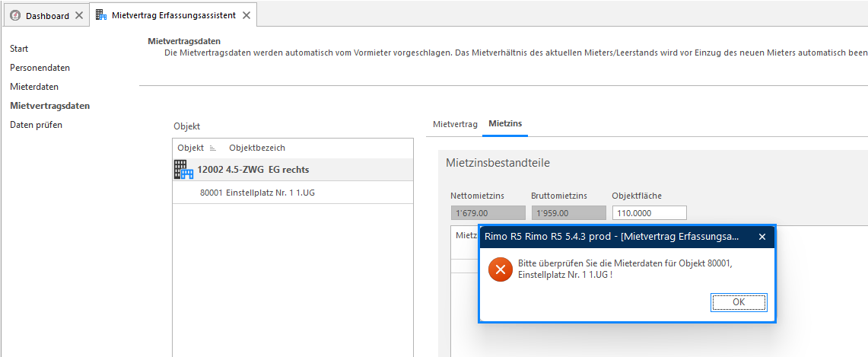Click the dialog title bar text Rimo R5
The image size is (868, 357).
coord(611,237)
